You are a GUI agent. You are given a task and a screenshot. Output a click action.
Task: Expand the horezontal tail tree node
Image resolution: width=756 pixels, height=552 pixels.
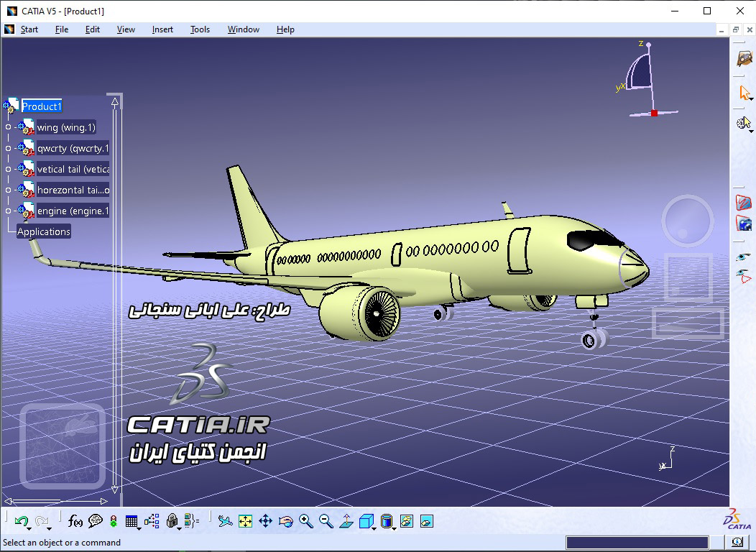(8, 190)
